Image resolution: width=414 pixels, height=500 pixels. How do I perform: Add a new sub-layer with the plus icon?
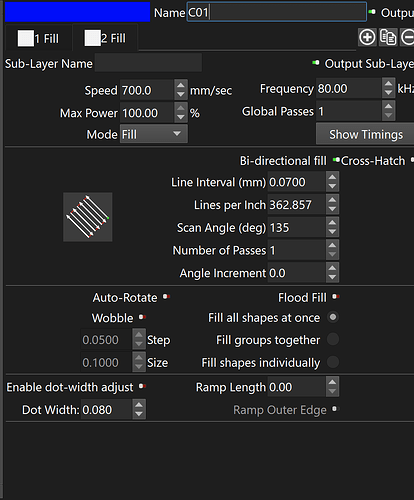367,37
